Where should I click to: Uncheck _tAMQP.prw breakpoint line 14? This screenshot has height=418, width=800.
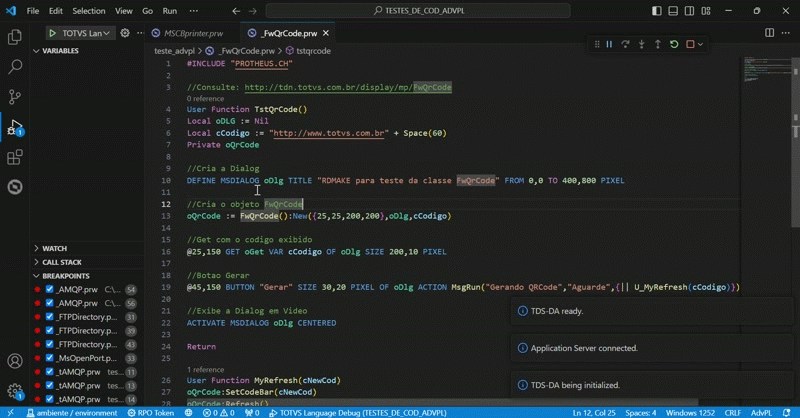(49, 400)
